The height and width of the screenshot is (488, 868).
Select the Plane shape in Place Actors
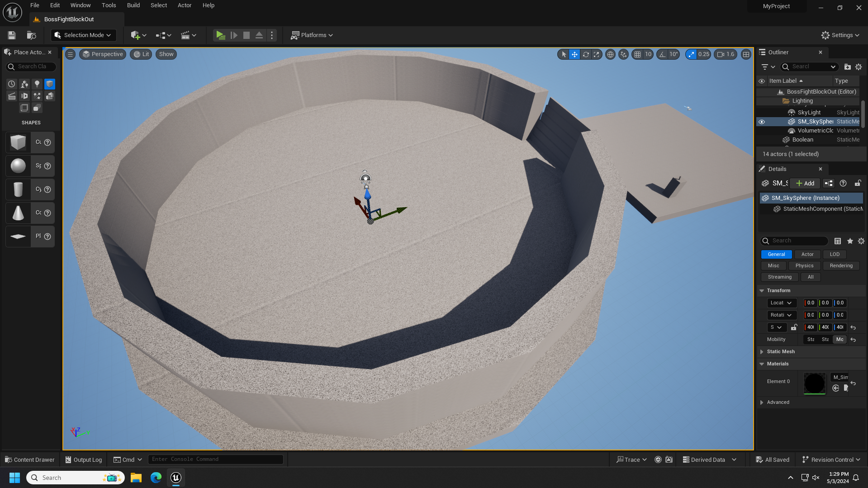pyautogui.click(x=18, y=237)
